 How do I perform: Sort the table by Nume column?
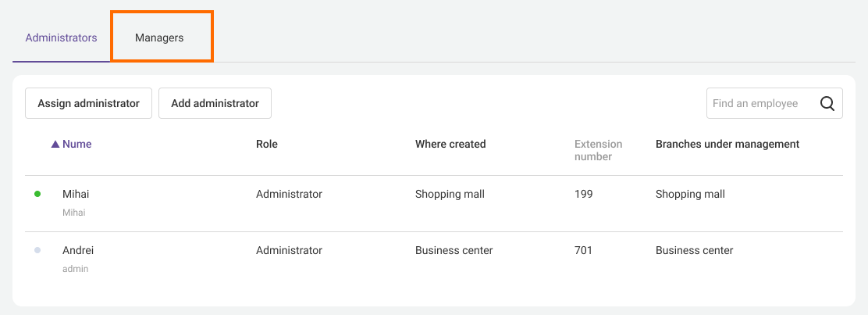[x=76, y=144]
